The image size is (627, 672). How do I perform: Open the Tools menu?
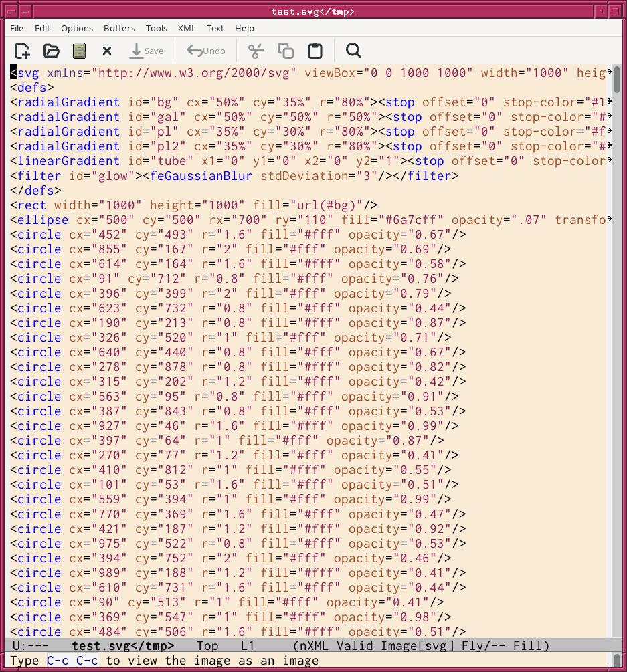tap(156, 28)
